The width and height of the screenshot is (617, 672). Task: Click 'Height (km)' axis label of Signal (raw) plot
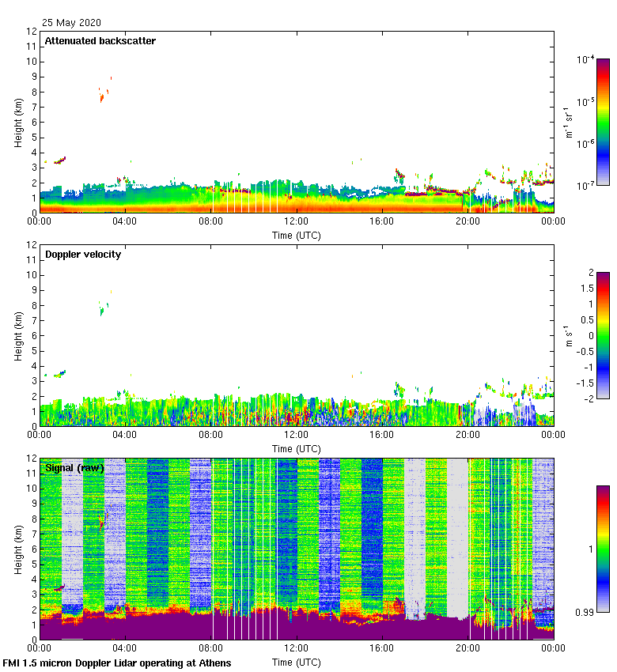(19, 549)
